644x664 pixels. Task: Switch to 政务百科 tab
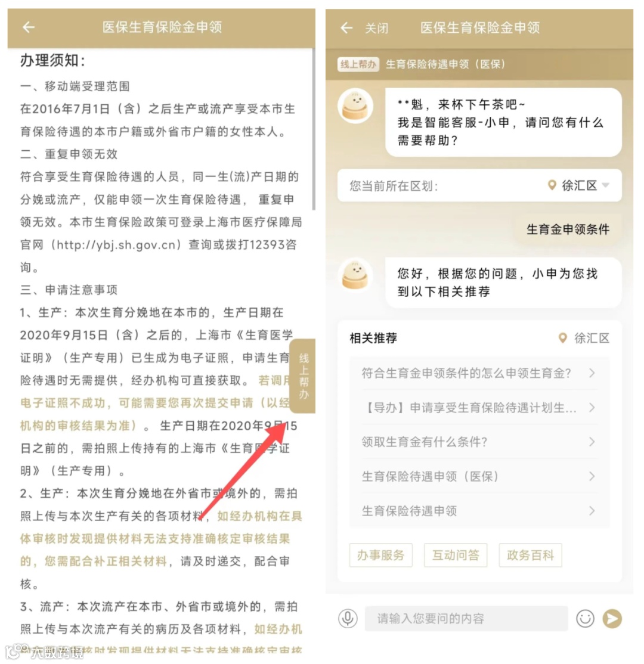[531, 555]
